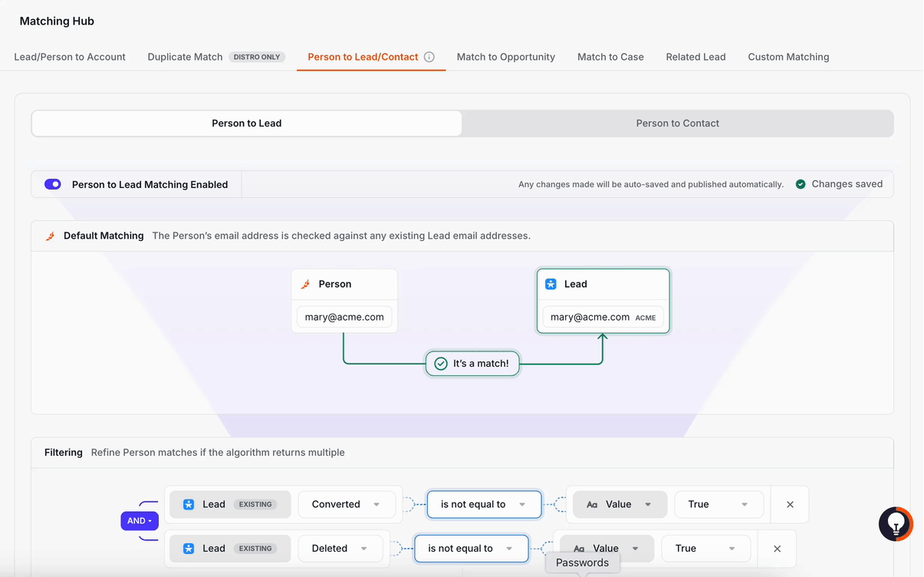The image size is (924, 577).
Task: Click the Matching Hub heading
Action: click(x=57, y=21)
